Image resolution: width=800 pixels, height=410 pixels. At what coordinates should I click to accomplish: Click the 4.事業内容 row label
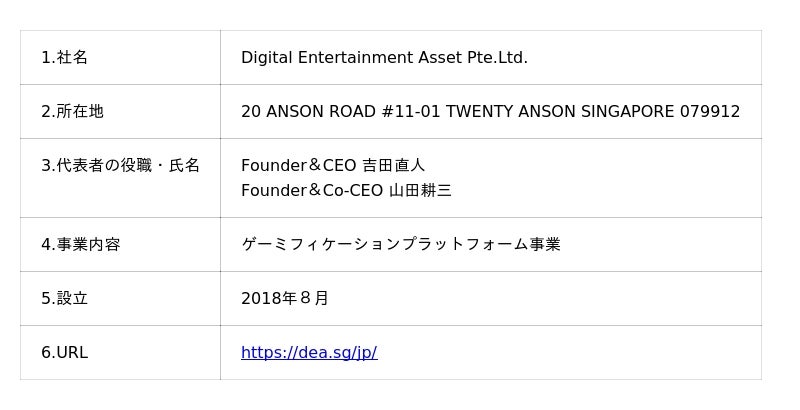[81, 245]
